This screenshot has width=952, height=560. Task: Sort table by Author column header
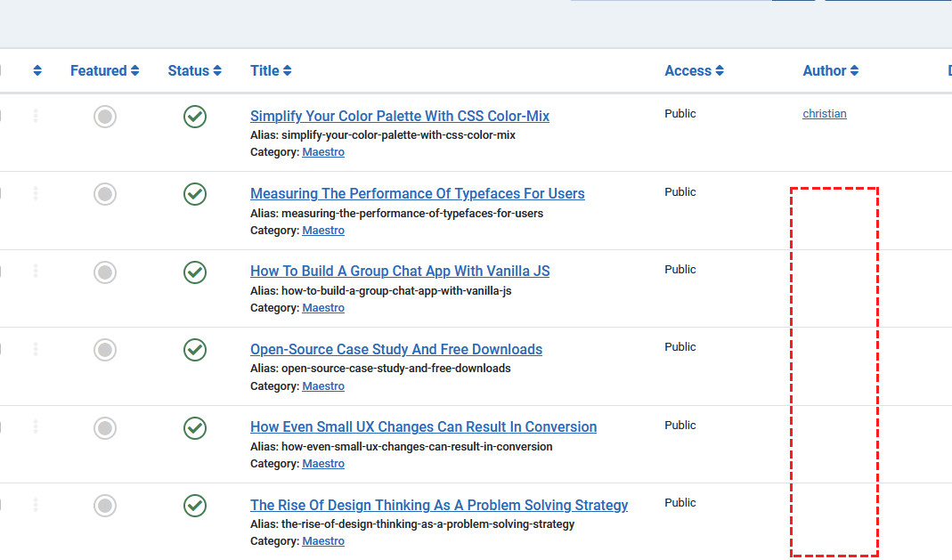[x=830, y=71]
